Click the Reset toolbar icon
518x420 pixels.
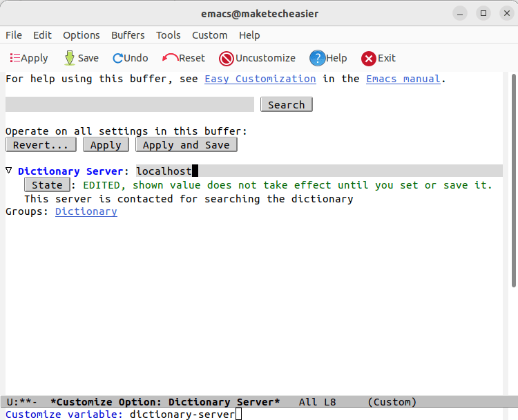(x=183, y=58)
